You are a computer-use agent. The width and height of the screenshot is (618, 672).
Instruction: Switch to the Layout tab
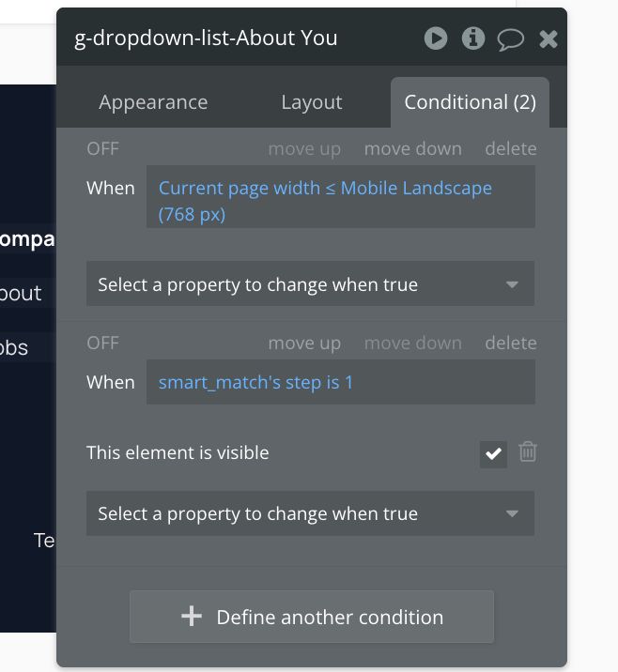[x=312, y=102]
